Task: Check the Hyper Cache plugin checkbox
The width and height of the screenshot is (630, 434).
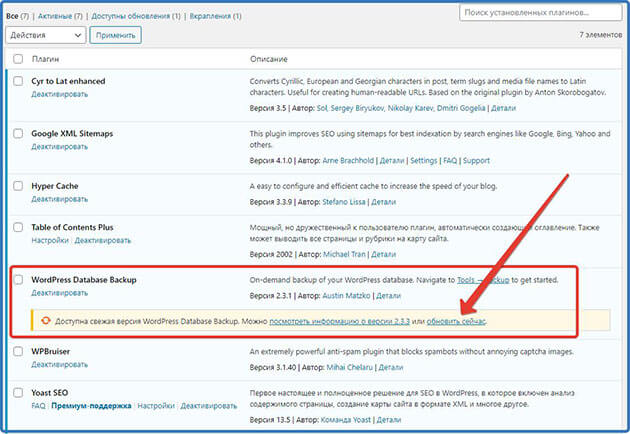Action: point(18,186)
